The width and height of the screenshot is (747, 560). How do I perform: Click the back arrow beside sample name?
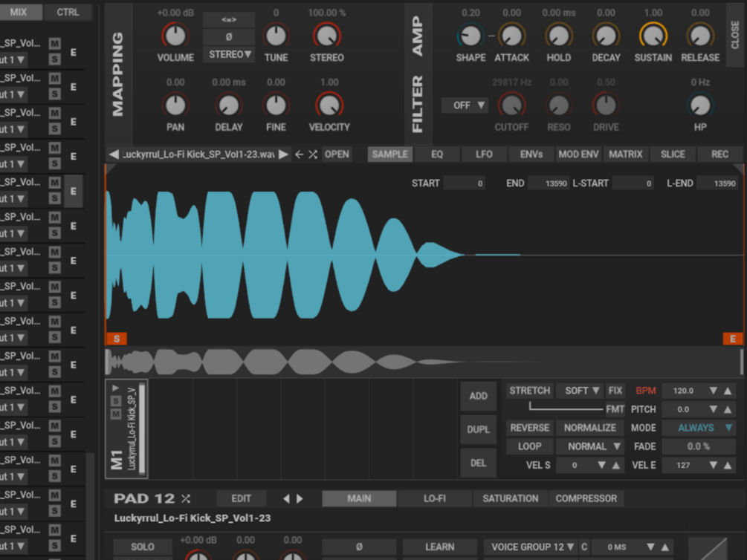click(300, 154)
